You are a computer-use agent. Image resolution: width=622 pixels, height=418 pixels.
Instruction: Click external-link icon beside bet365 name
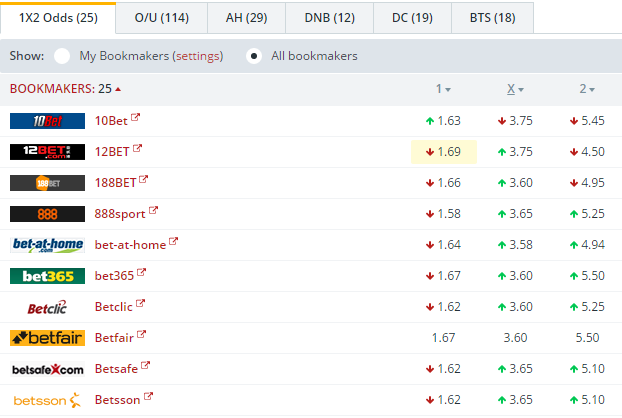[x=141, y=272]
